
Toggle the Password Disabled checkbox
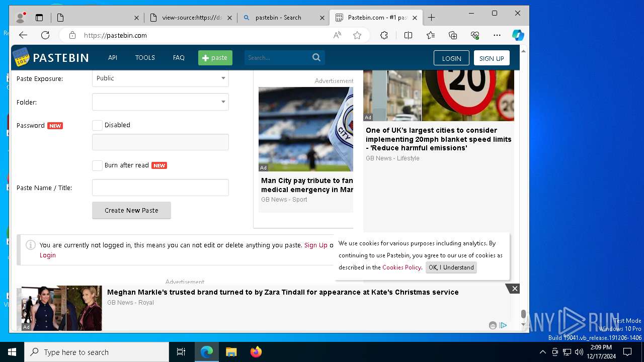pyautogui.click(x=97, y=125)
